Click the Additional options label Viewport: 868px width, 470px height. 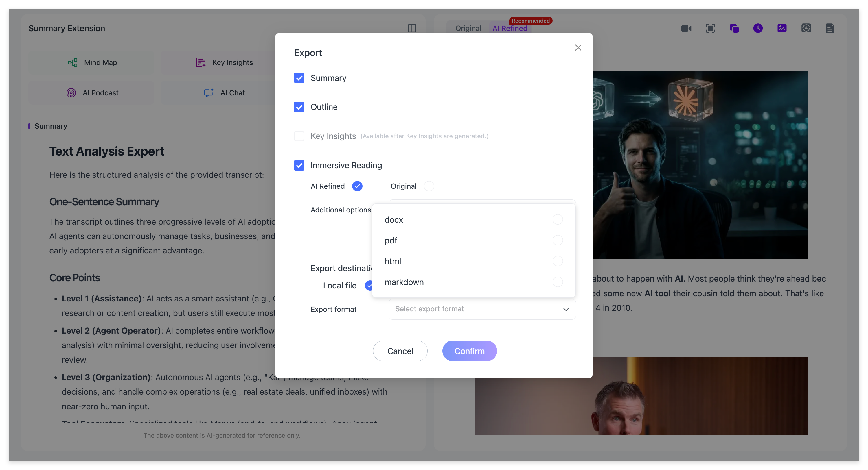tap(340, 210)
